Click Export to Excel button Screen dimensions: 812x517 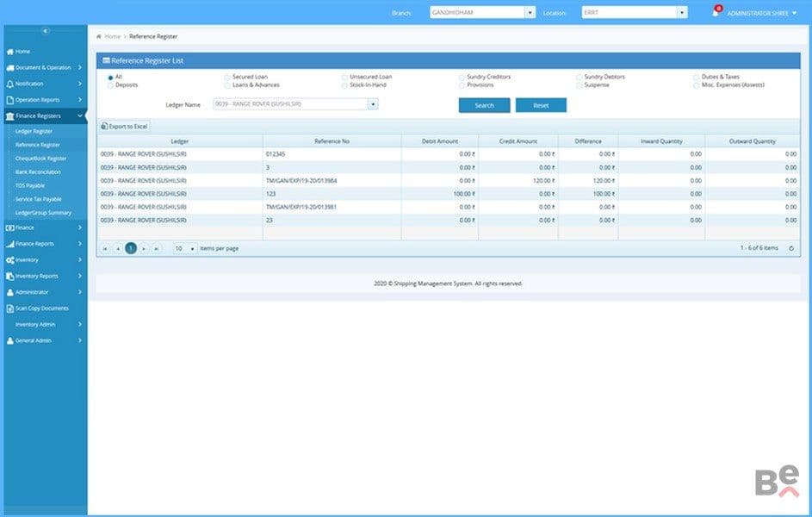[124, 127]
